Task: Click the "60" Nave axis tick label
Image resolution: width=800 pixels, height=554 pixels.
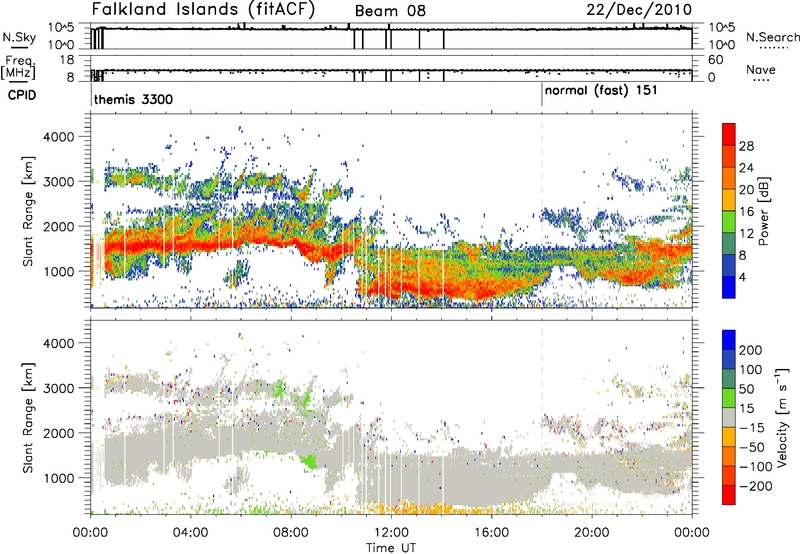Action: click(716, 60)
